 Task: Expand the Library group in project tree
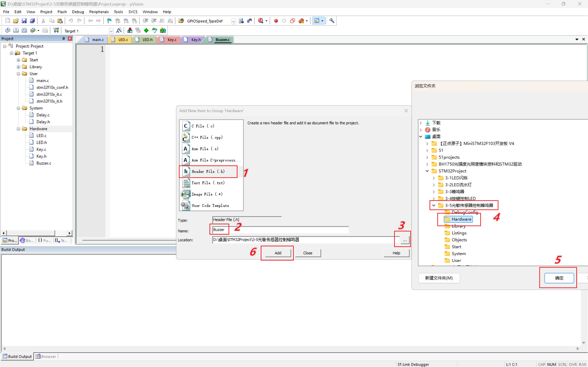coord(18,67)
